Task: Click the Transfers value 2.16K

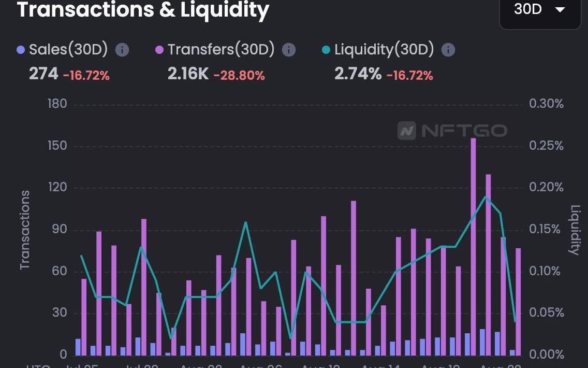Action: [187, 74]
